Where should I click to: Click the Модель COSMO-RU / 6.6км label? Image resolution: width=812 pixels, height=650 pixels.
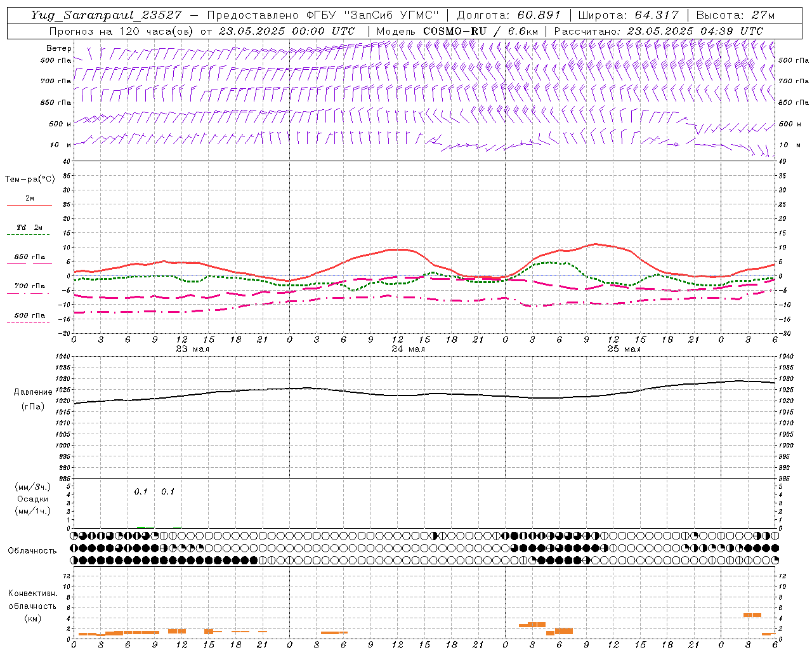click(457, 31)
